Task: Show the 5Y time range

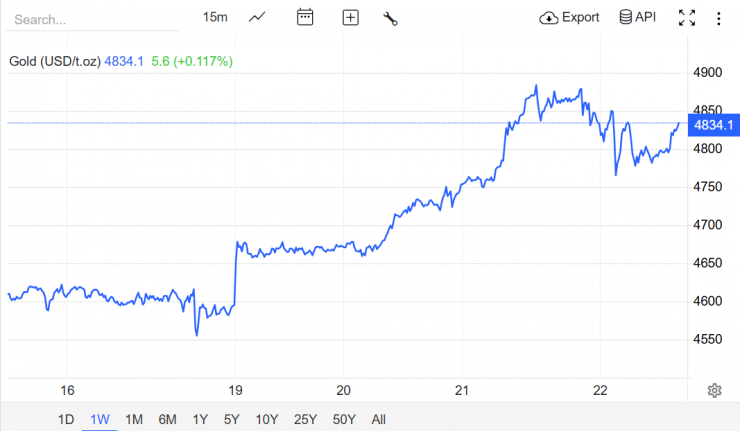Action: 232,419
